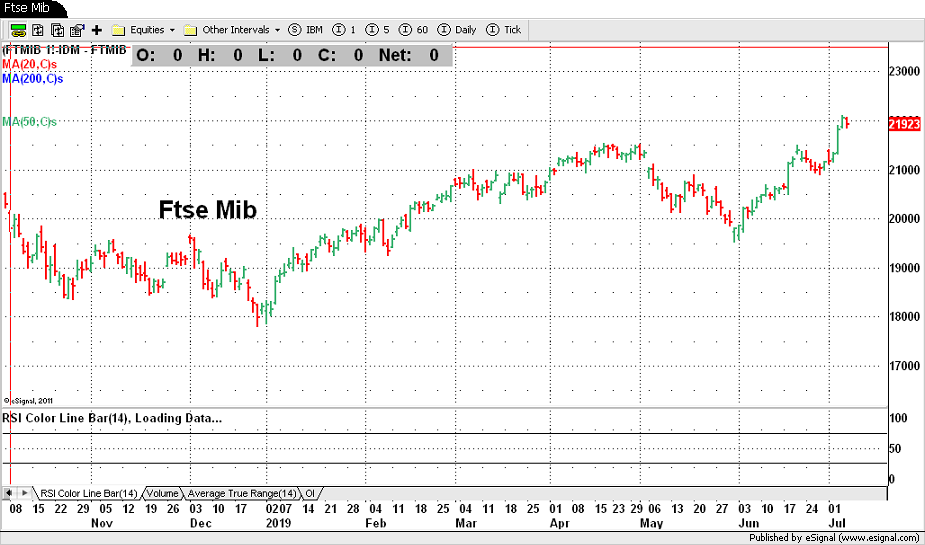Click the RSI scale value 50
Image resolution: width=925 pixels, height=545 pixels.
tap(895, 449)
